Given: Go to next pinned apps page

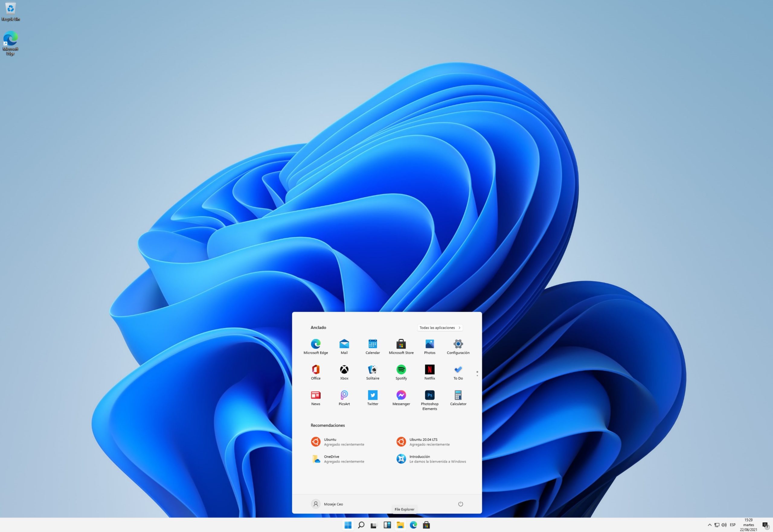Looking at the screenshot, I should (x=477, y=376).
